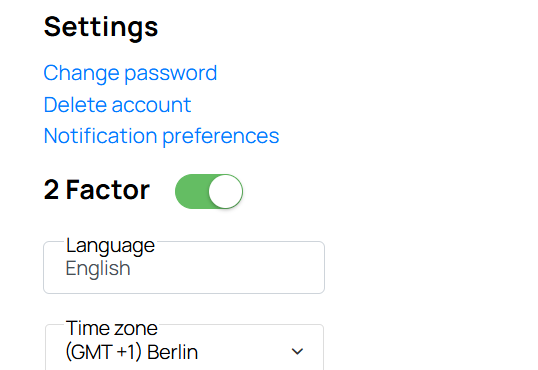This screenshot has height=370, width=538.
Task: Click the Time zone field label
Action: point(112,328)
